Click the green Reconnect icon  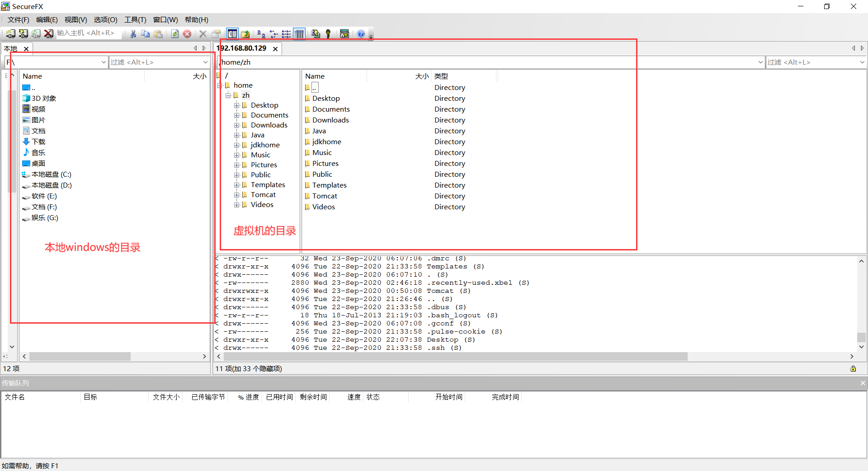[36, 33]
